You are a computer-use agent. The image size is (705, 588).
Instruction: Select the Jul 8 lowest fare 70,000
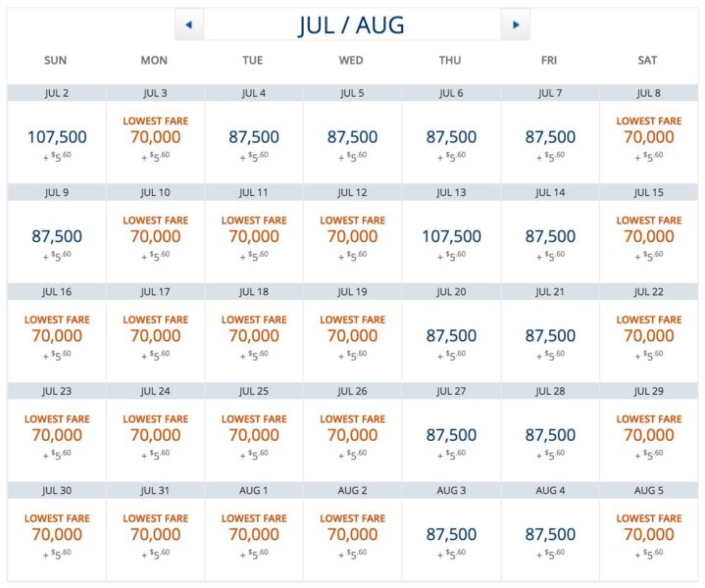click(x=649, y=138)
